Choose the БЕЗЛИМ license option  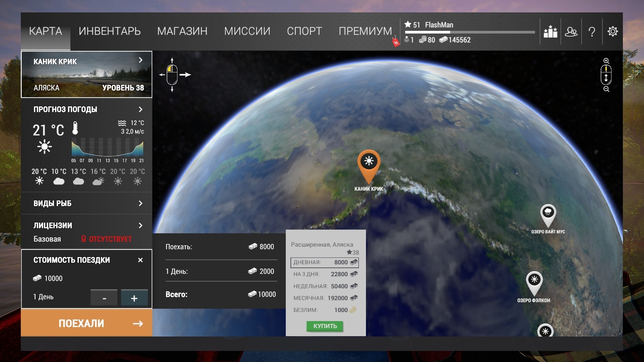tap(324, 310)
